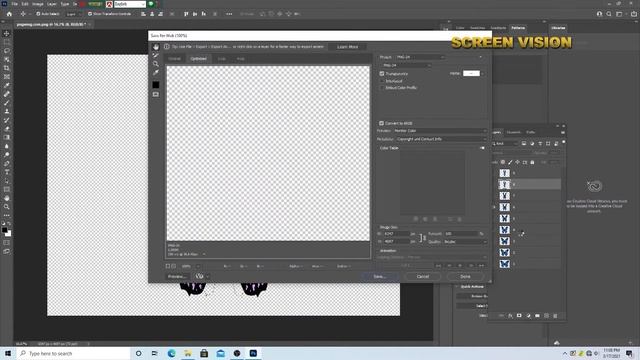
Task: Toggle Auto-Select checkbox in options bar
Action: 38,14
